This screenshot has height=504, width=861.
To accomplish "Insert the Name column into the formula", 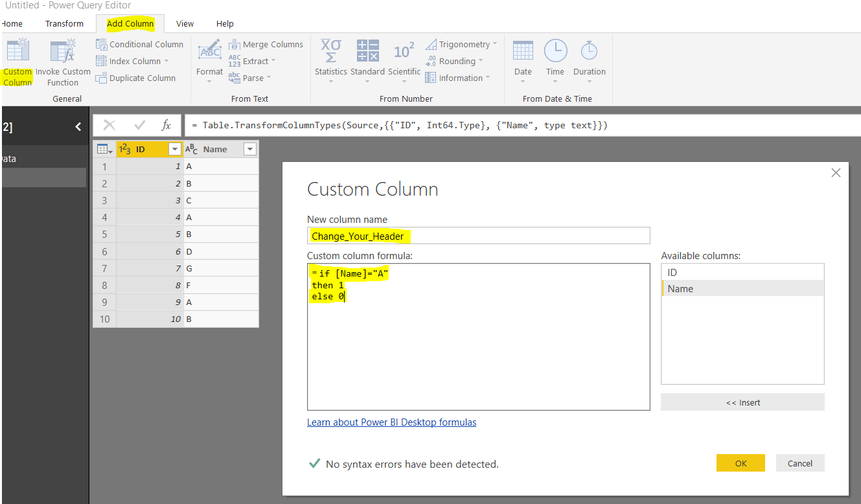I will tap(742, 402).
